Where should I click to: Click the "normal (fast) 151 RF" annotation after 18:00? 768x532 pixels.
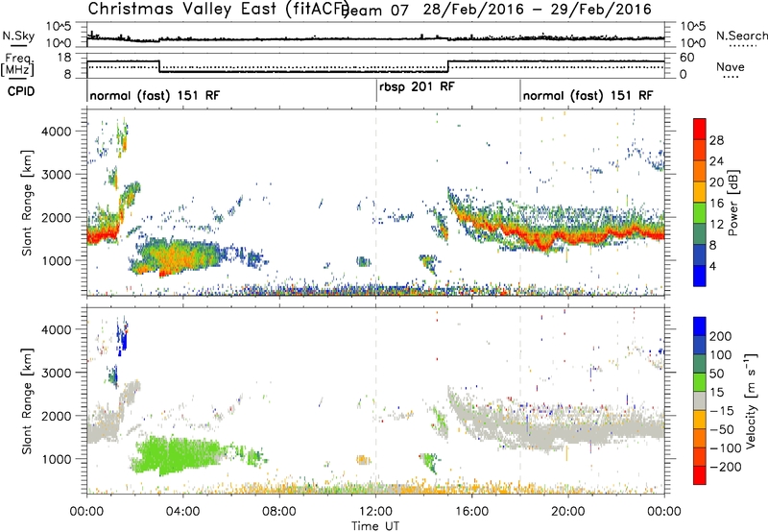[588, 95]
